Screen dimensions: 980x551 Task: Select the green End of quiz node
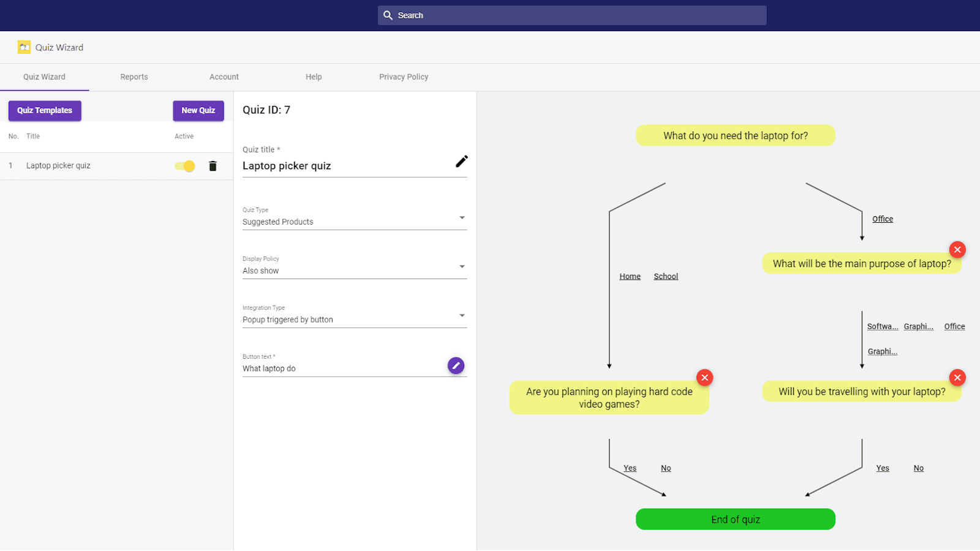click(x=735, y=519)
